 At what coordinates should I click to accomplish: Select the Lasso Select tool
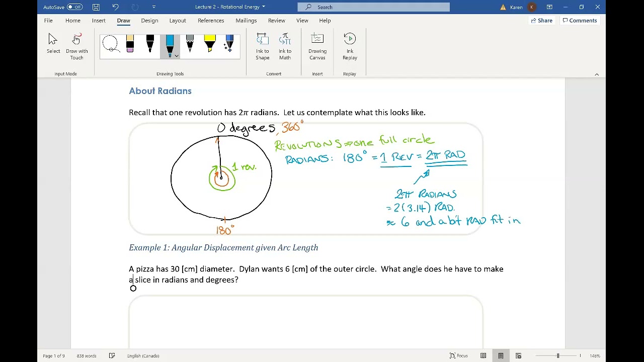pos(110,45)
